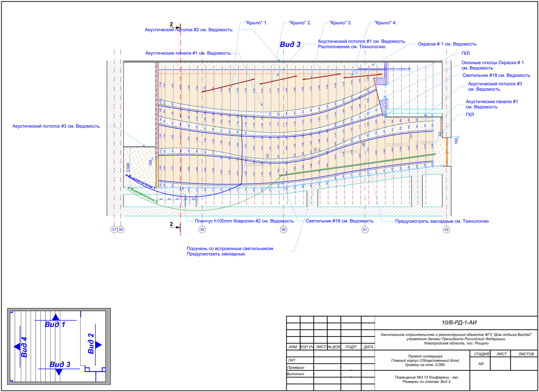Screen dimensions: 539x392
Task: Select the СТАДИЯ column header
Action: pyautogui.click(x=481, y=354)
